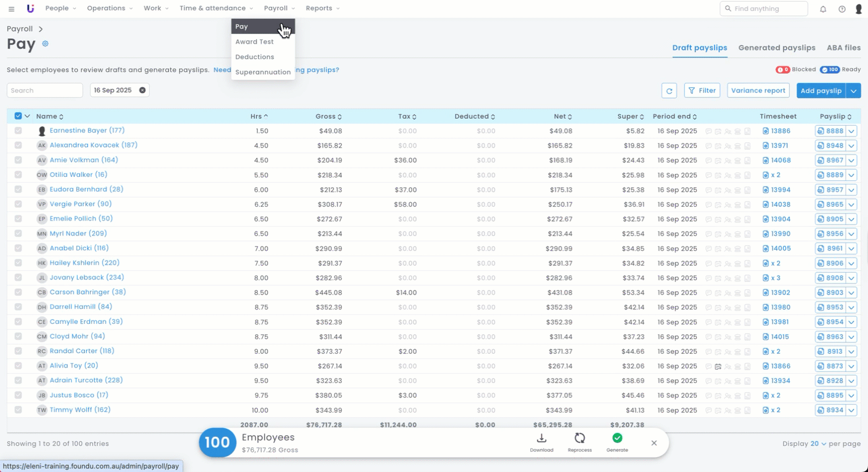Open Alexandrea Kovacek's employee link
This screenshot has width=868, height=472.
pyautogui.click(x=93, y=145)
